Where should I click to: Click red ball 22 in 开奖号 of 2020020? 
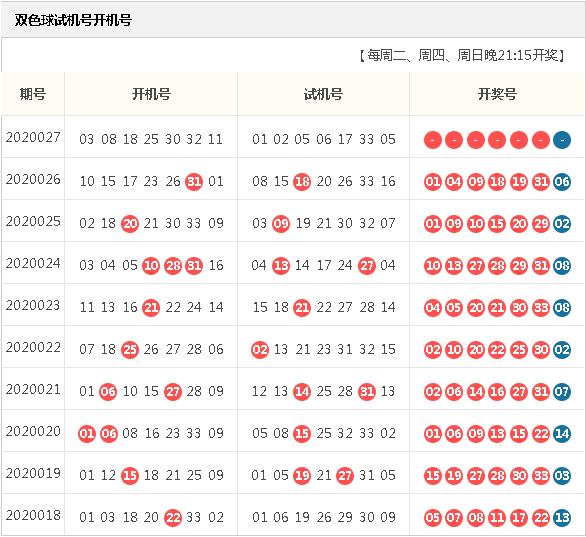tap(540, 434)
